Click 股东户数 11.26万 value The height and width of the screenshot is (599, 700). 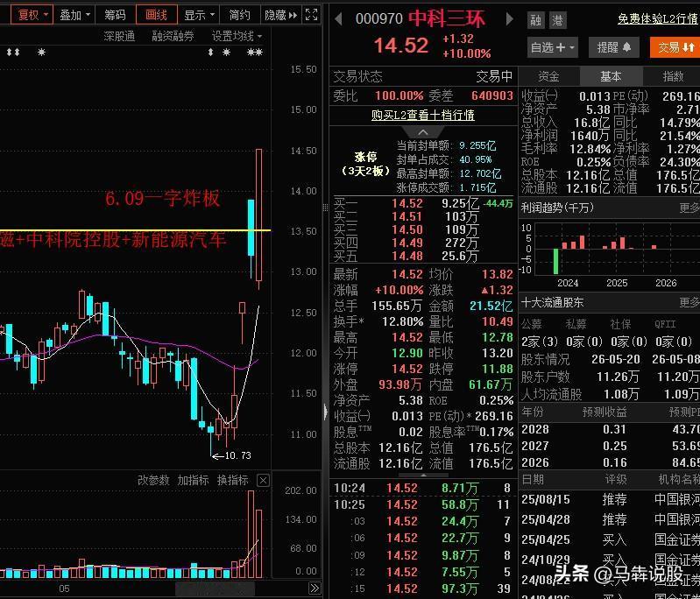(x=618, y=377)
